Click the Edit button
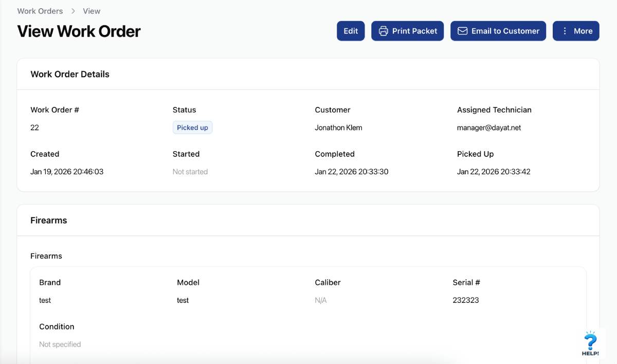The width and height of the screenshot is (617, 364). tap(351, 31)
